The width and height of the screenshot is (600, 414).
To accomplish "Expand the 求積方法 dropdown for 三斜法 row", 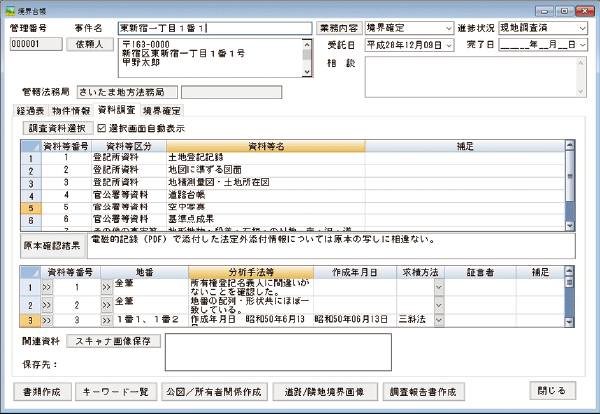I will click(x=439, y=319).
